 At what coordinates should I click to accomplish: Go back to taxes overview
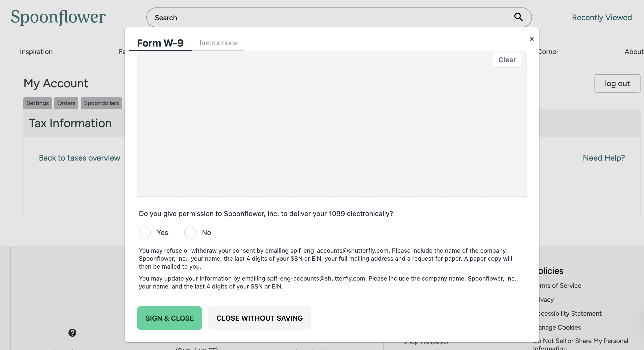(79, 158)
